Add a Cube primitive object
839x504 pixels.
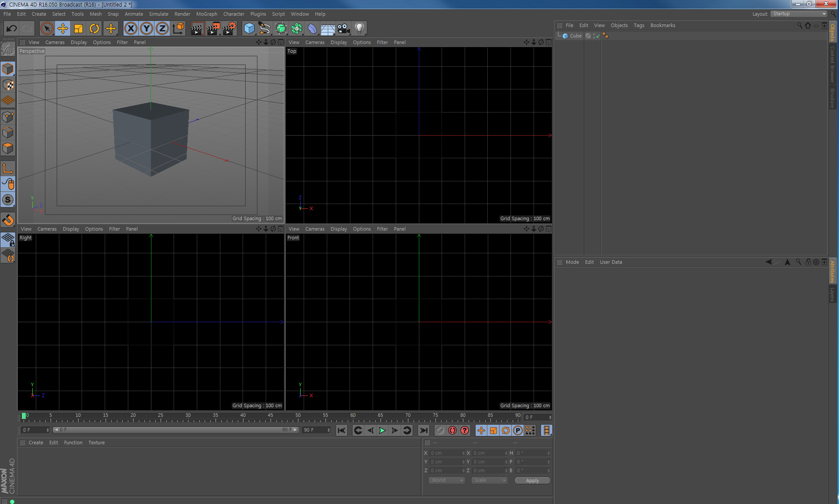tap(249, 29)
